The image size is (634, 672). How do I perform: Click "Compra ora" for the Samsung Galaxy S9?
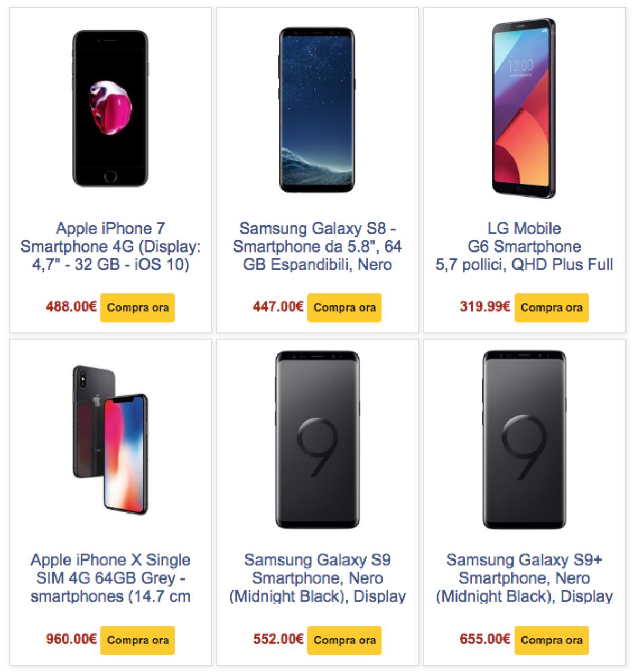[344, 640]
